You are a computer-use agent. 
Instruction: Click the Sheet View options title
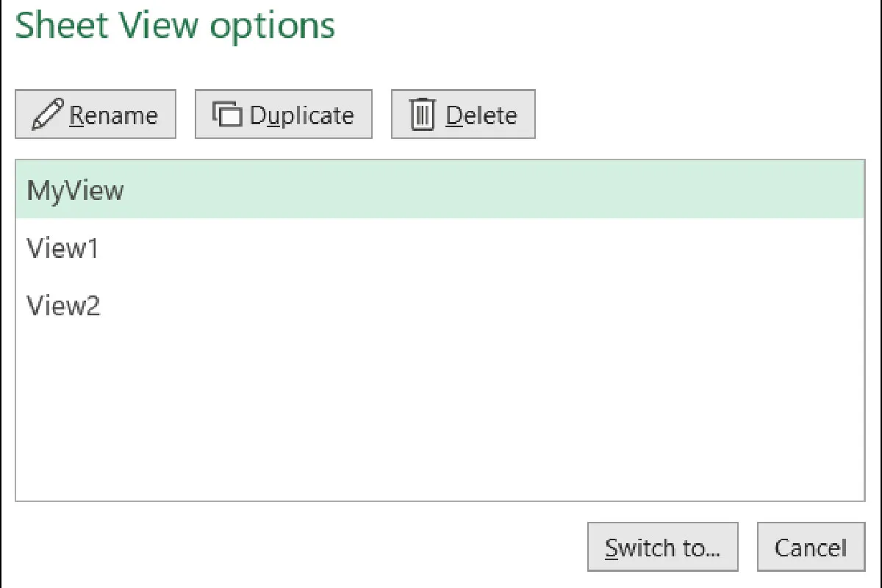click(x=175, y=25)
